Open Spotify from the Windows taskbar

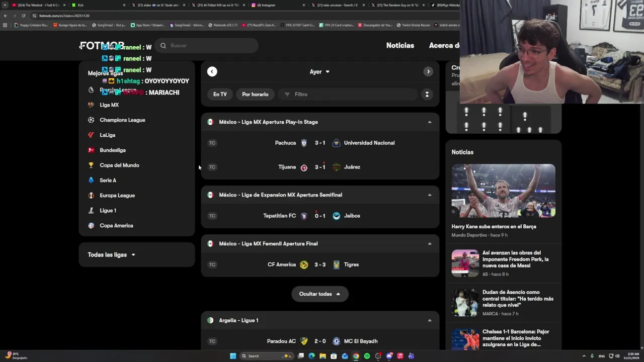tap(367, 356)
